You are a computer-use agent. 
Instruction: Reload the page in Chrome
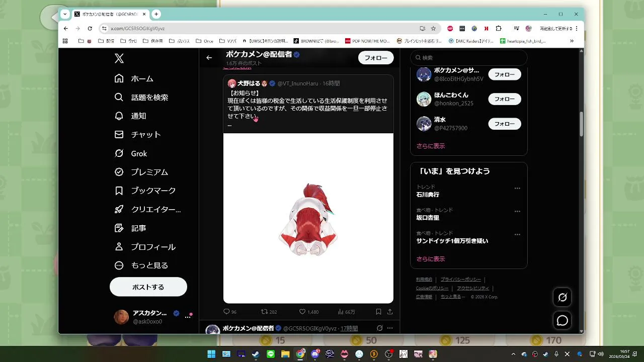pyautogui.click(x=90, y=29)
